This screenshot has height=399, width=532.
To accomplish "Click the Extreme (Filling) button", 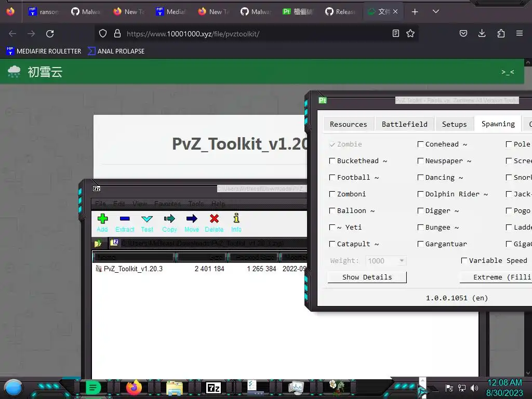I will coord(496,277).
